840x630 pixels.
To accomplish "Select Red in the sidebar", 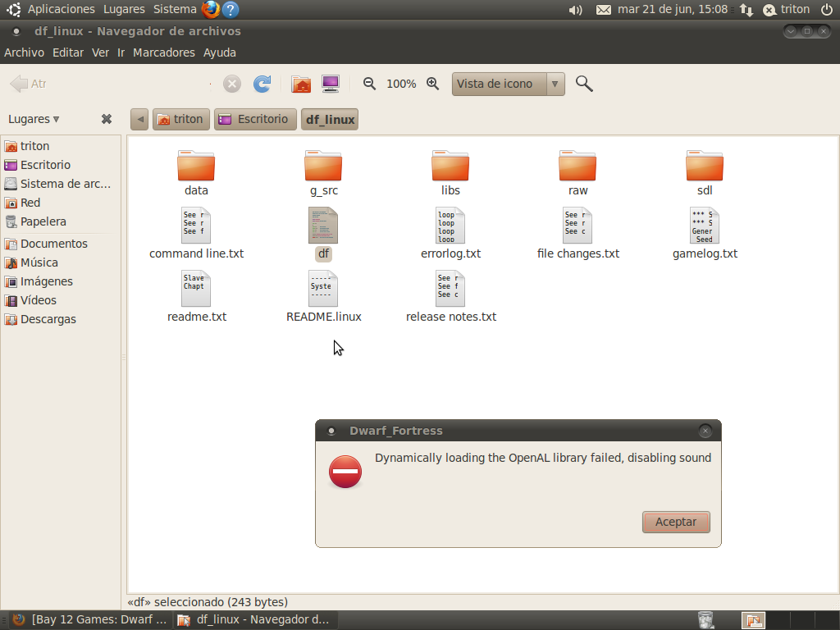I will [61, 203].
